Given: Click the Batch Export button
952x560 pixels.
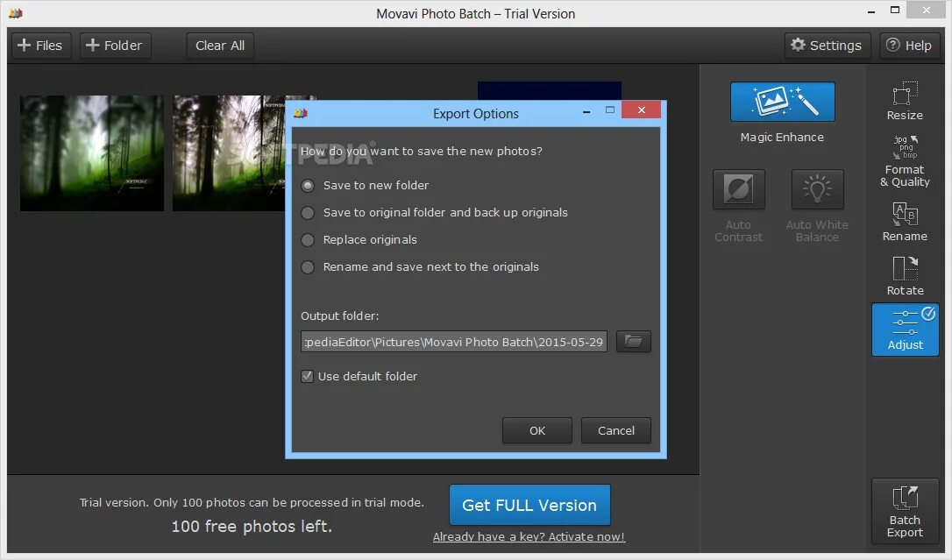Looking at the screenshot, I should tap(905, 510).
